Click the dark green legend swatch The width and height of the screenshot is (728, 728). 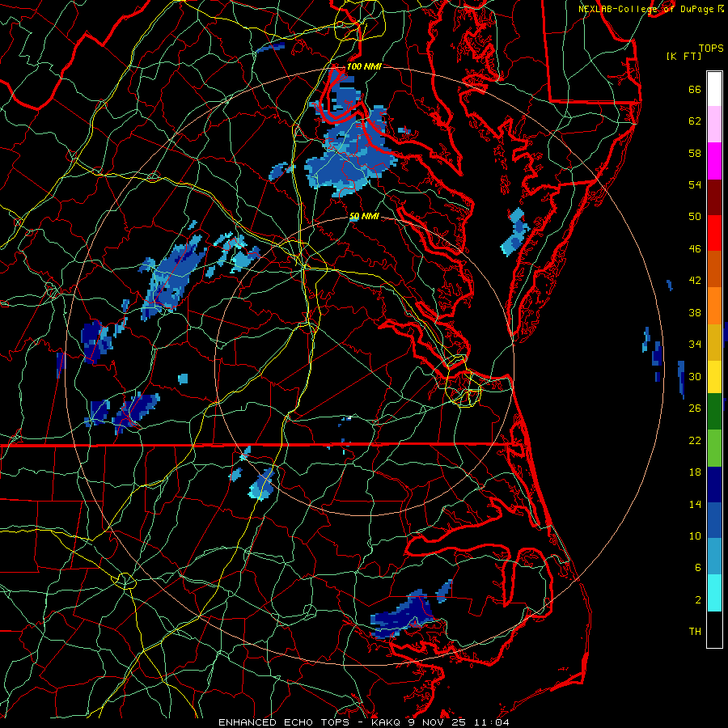[714, 412]
